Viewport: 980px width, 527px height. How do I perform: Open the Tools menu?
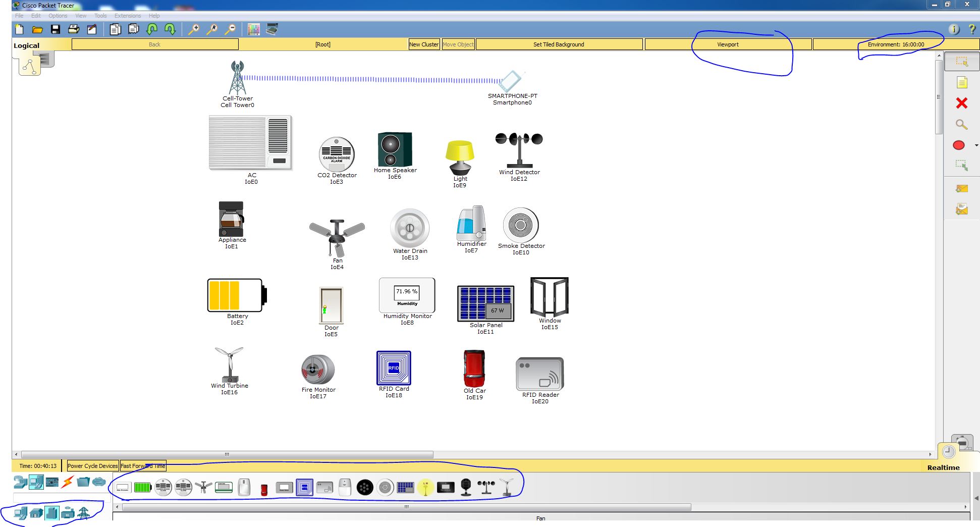point(100,16)
